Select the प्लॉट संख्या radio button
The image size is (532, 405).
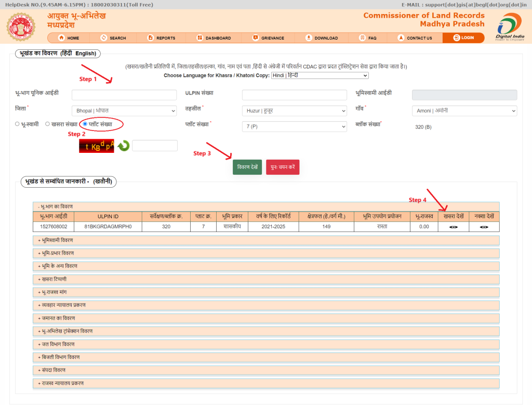point(85,124)
